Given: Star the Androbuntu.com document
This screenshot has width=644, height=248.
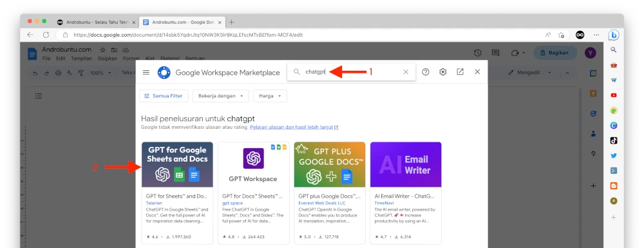Looking at the screenshot, I should click(102, 50).
